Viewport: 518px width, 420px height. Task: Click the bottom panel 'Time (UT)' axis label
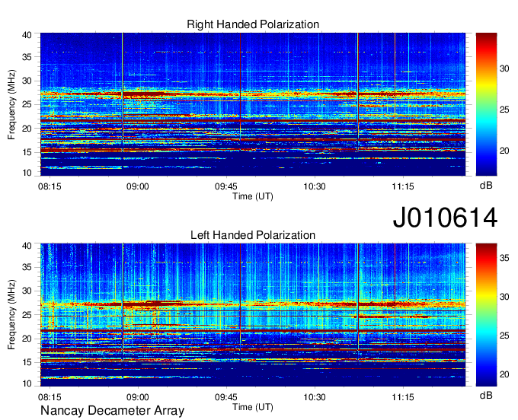pyautogui.click(x=253, y=407)
